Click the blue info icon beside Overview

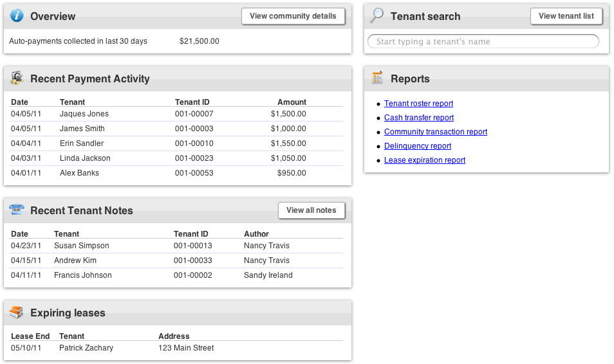tap(17, 15)
